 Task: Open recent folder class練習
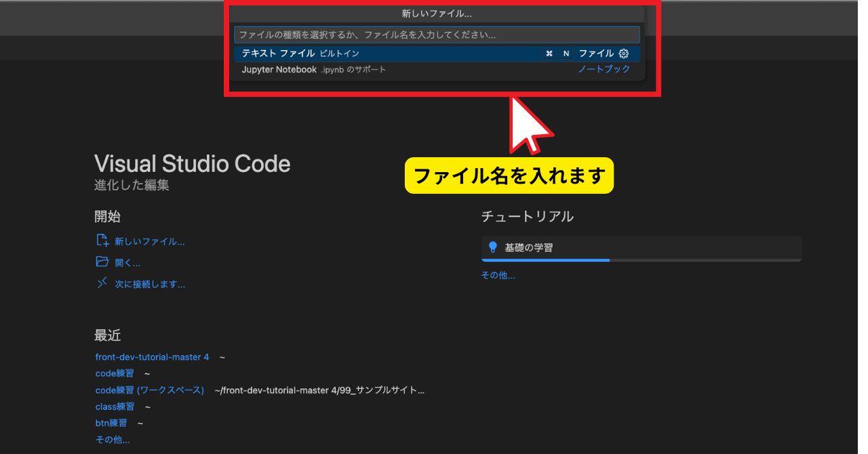coord(115,407)
